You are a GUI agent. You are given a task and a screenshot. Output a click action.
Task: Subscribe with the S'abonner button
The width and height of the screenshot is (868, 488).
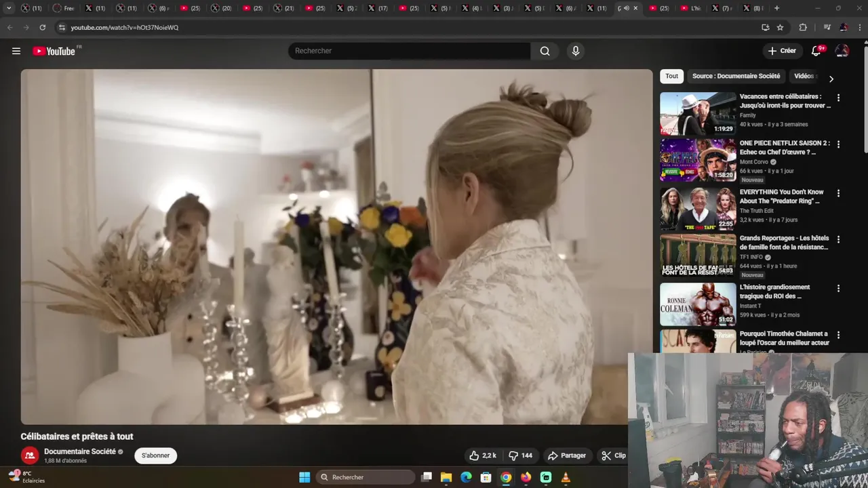tap(155, 455)
